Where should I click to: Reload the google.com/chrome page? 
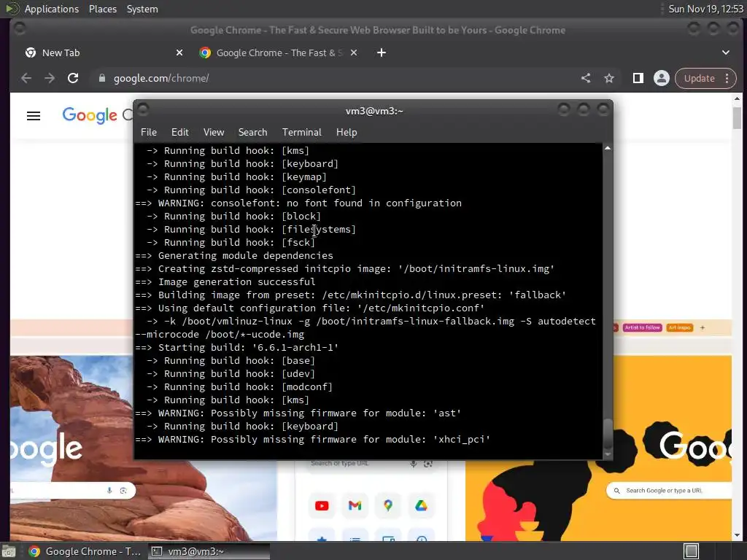(x=73, y=78)
